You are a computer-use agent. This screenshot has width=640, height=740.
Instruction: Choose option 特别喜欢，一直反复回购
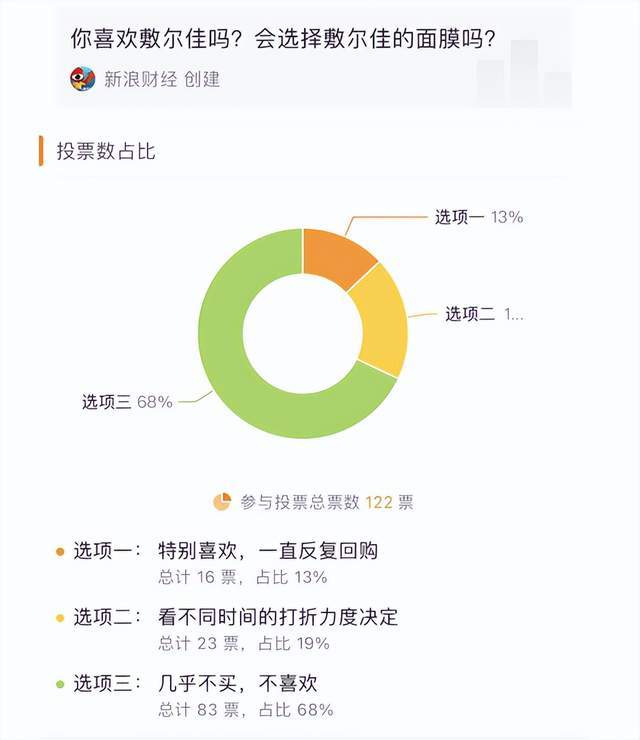(x=267, y=551)
